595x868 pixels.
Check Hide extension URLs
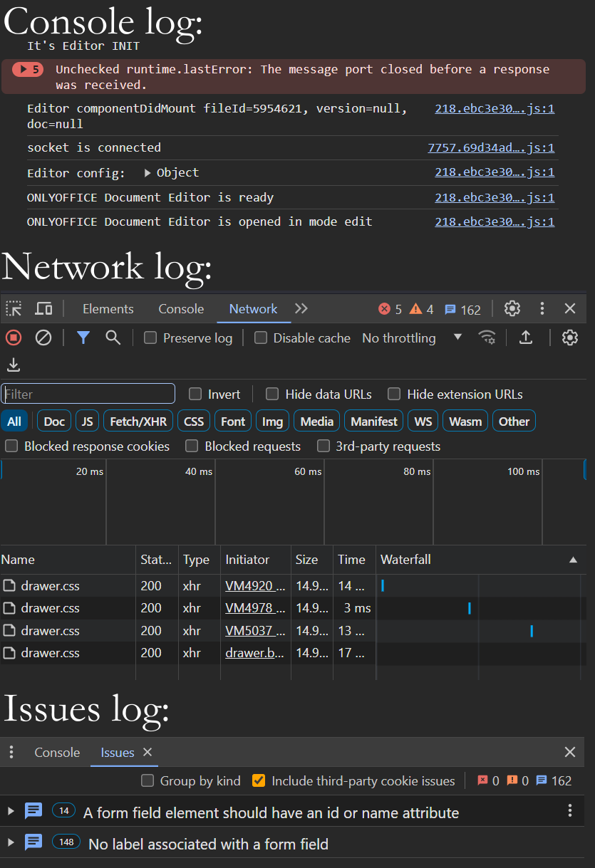pyautogui.click(x=394, y=394)
